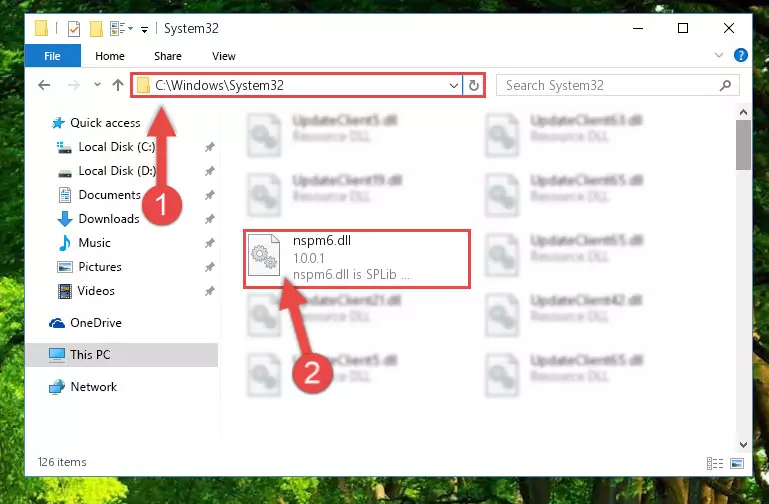Maximize the System32 window

pyautogui.click(x=683, y=28)
